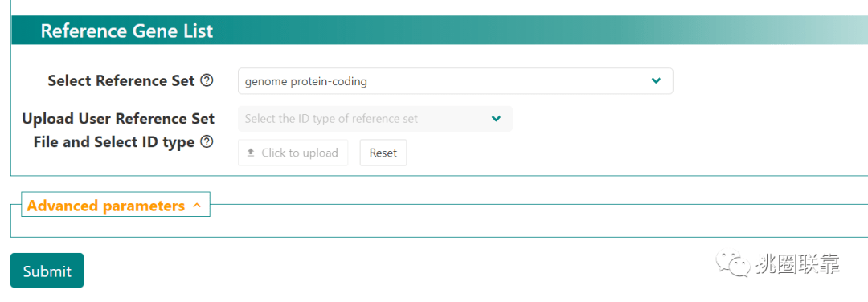Click chevron arrow in ID type selector
The height and width of the screenshot is (302, 868).
[x=496, y=119]
